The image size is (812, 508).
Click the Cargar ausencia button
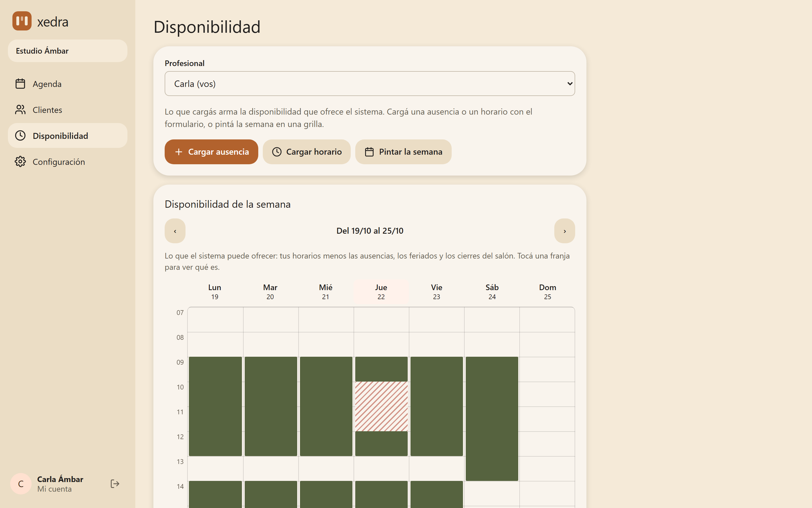coord(211,152)
